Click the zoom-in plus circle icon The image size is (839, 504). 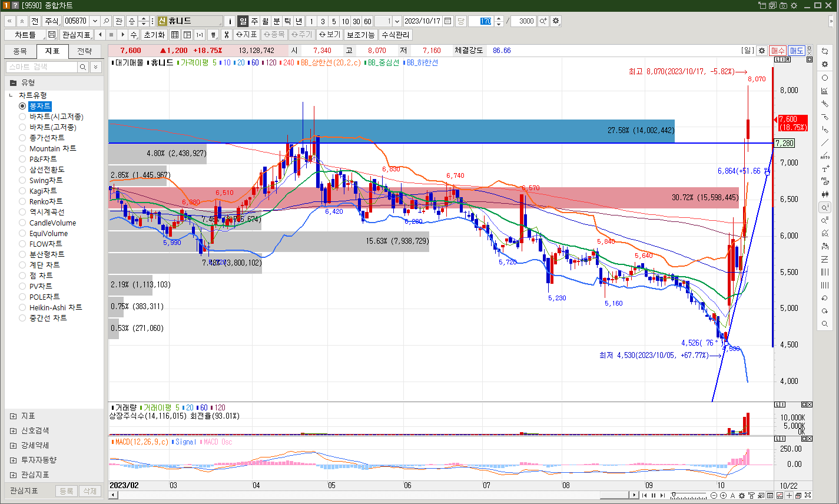click(x=723, y=496)
